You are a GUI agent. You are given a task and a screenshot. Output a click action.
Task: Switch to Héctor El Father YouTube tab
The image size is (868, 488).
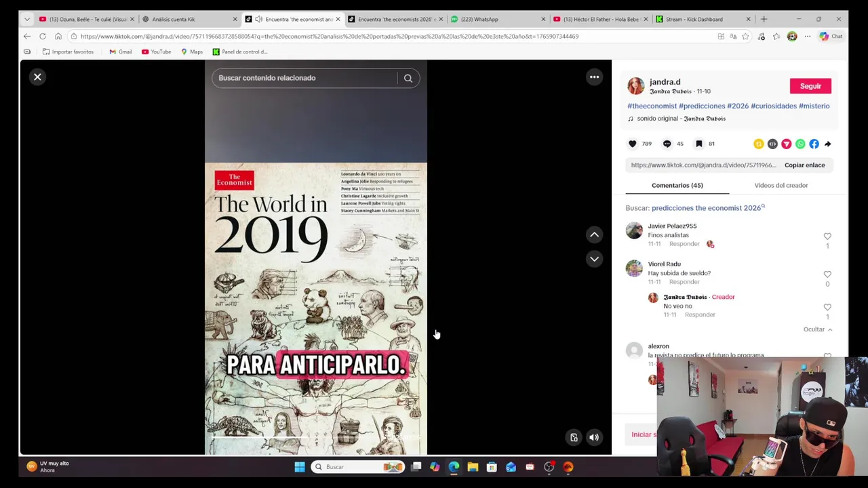coord(600,19)
